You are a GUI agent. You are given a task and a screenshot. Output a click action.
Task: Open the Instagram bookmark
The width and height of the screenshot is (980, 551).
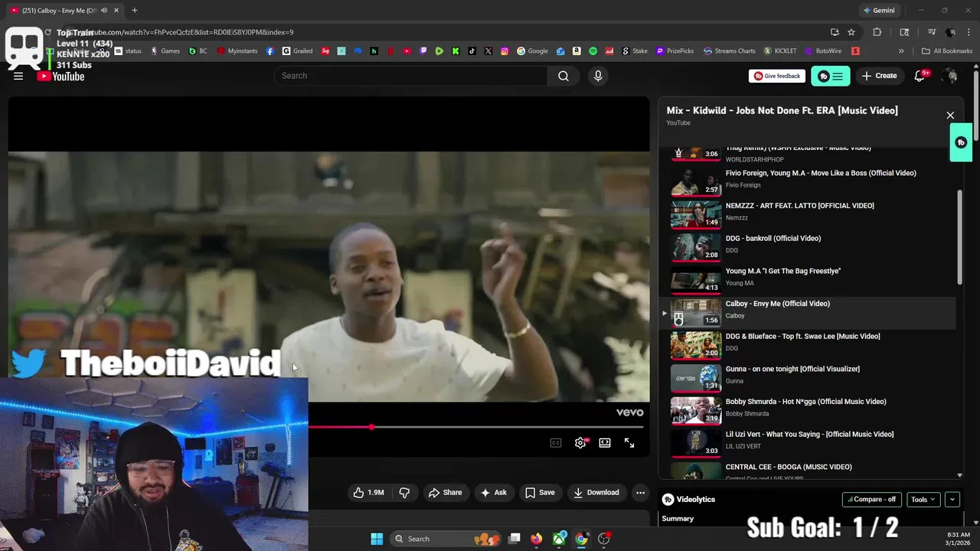pos(505,51)
